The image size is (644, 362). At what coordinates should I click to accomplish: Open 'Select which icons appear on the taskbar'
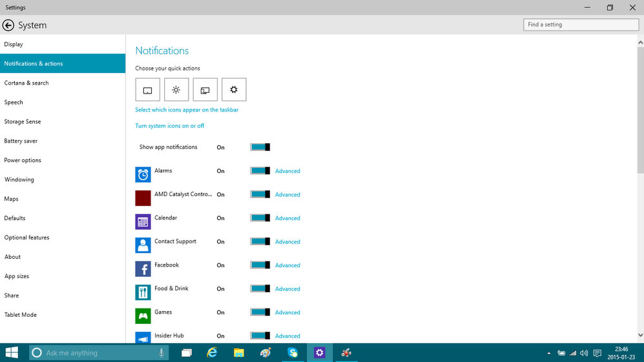click(187, 110)
